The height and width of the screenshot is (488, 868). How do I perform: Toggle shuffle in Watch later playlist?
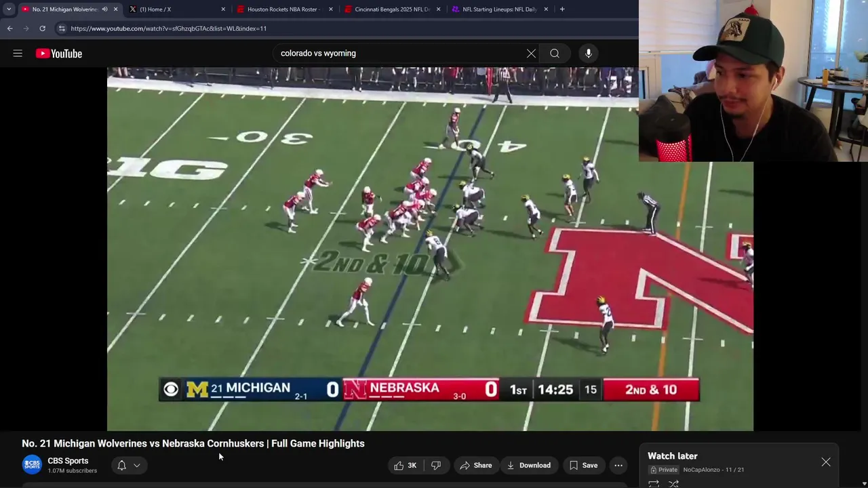[x=673, y=483]
